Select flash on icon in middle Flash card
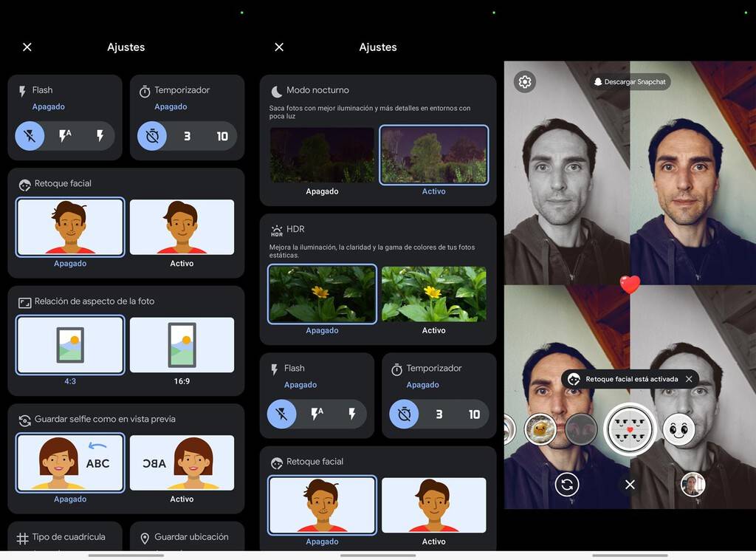The image size is (756, 560). pos(352,414)
